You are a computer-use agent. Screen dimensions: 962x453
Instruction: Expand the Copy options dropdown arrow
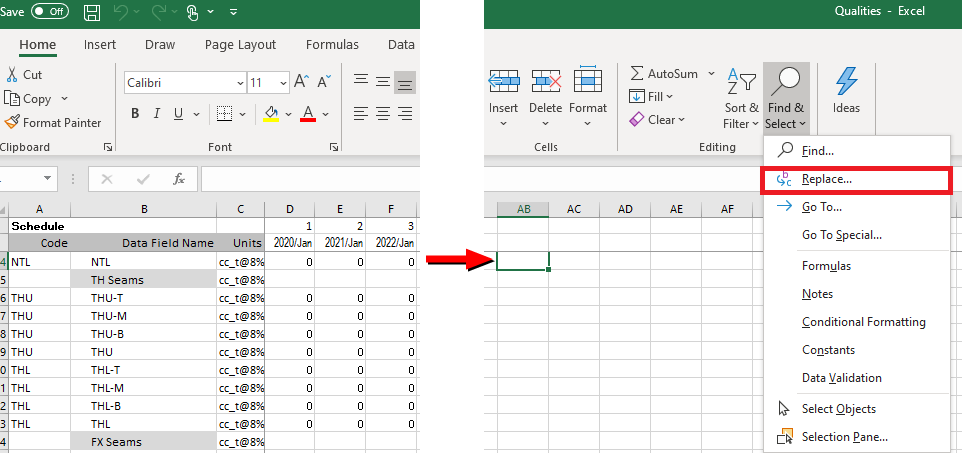(x=64, y=99)
